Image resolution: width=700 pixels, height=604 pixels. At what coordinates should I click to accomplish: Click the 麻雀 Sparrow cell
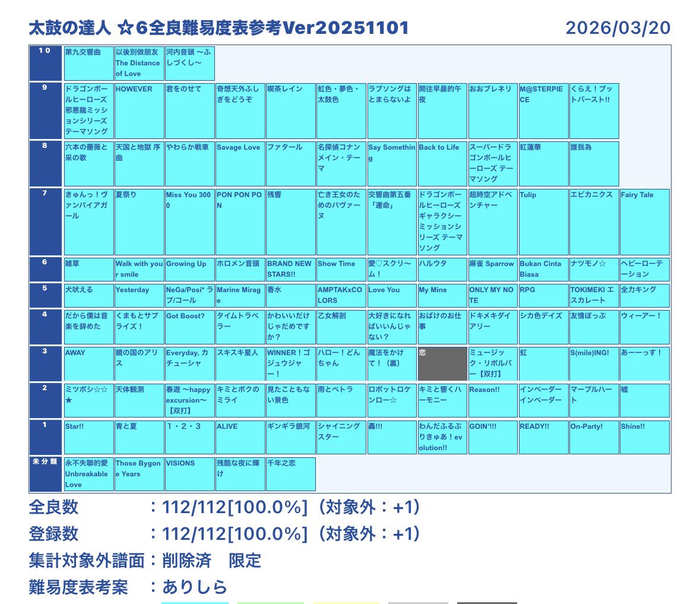pyautogui.click(x=493, y=269)
